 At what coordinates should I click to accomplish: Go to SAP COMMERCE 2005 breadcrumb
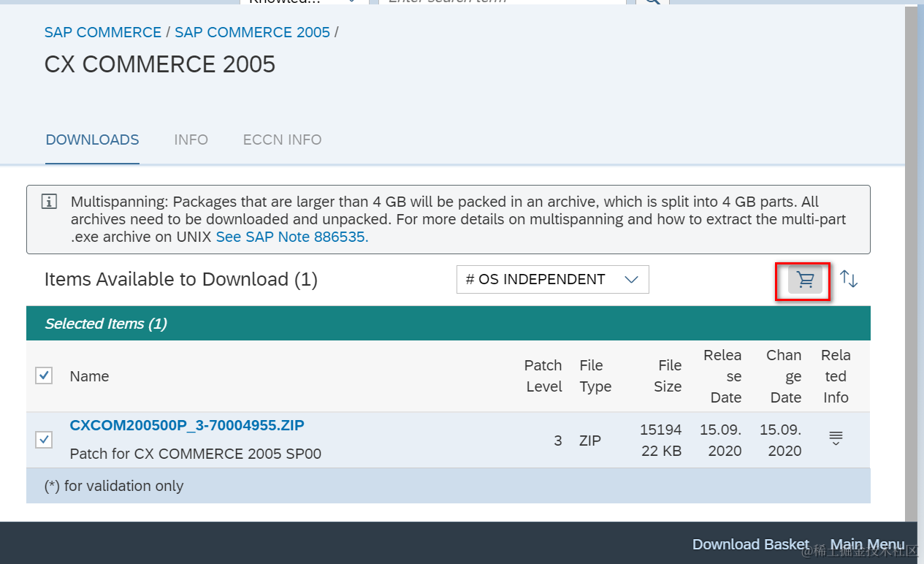click(x=252, y=32)
